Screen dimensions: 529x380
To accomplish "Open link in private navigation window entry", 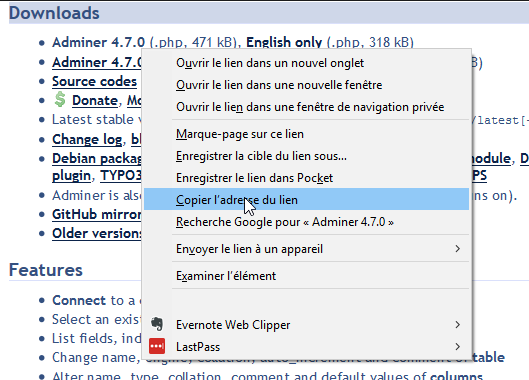I will [306, 107].
